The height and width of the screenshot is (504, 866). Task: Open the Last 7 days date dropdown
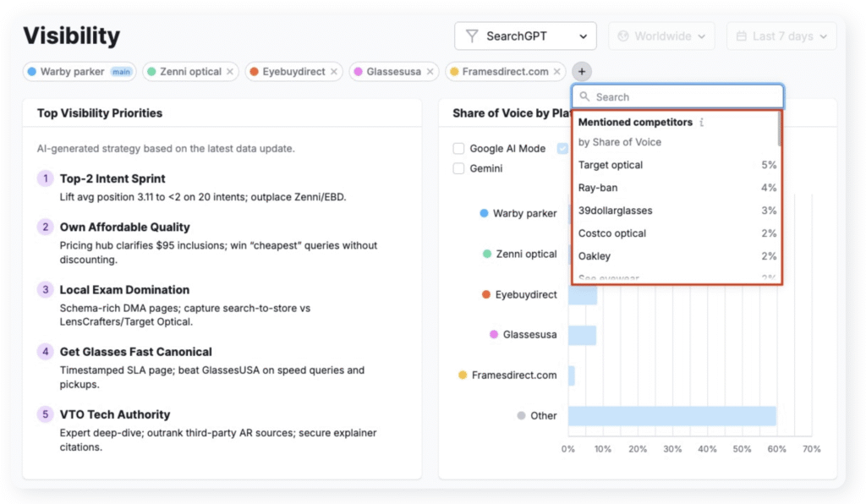click(x=781, y=36)
